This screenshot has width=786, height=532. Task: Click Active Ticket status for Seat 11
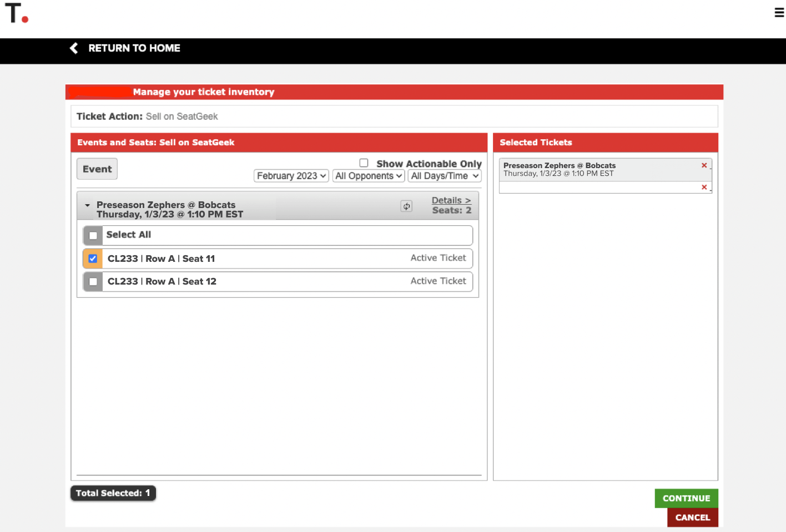[438, 258]
